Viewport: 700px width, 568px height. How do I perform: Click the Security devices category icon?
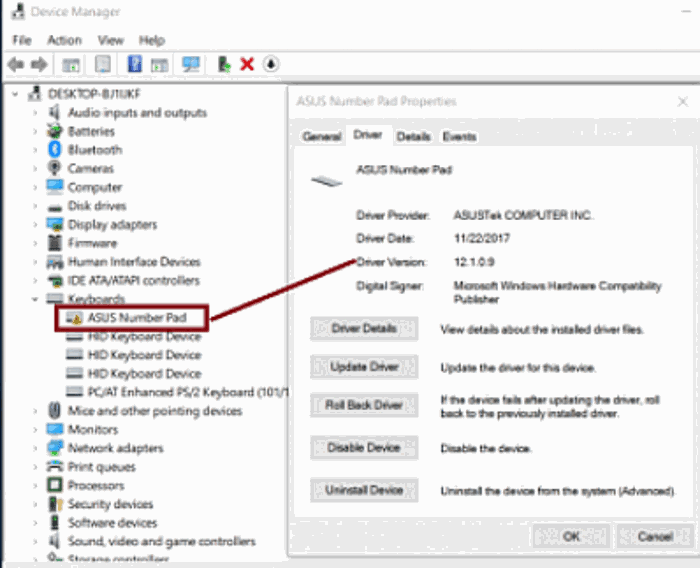(x=55, y=504)
